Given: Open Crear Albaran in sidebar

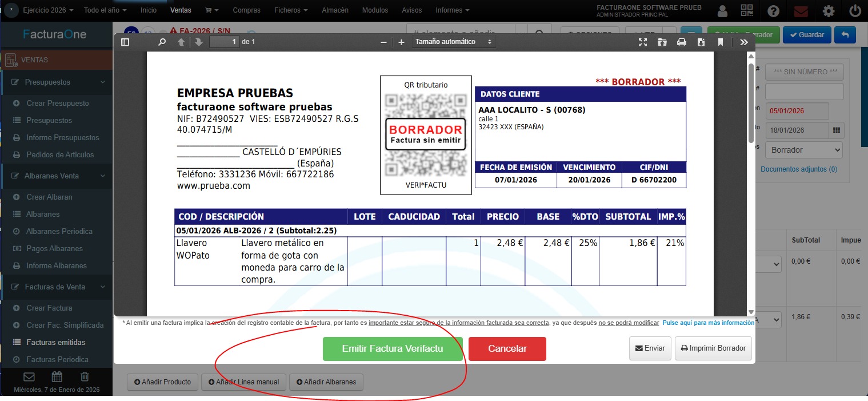Looking at the screenshot, I should point(49,197).
